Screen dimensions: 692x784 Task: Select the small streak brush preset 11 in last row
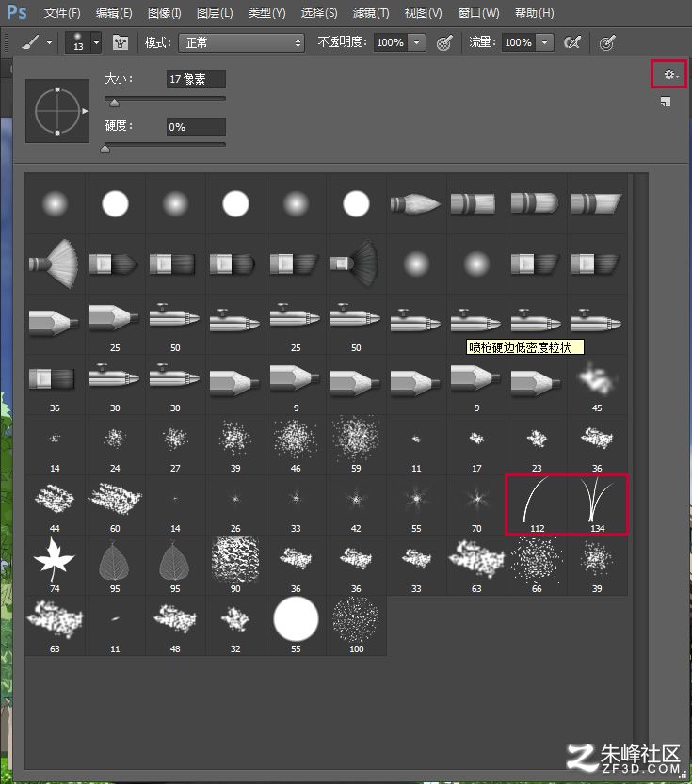coord(115,626)
